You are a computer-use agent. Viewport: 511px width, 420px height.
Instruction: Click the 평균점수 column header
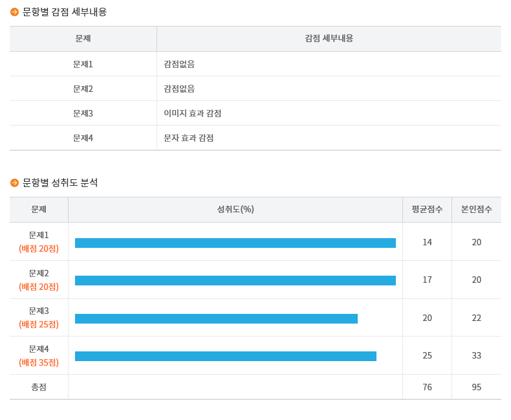pos(428,209)
